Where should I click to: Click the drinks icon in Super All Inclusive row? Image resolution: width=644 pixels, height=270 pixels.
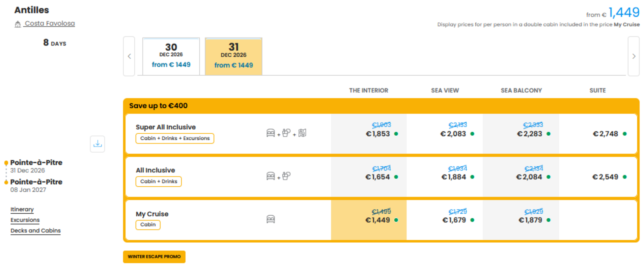click(x=286, y=133)
